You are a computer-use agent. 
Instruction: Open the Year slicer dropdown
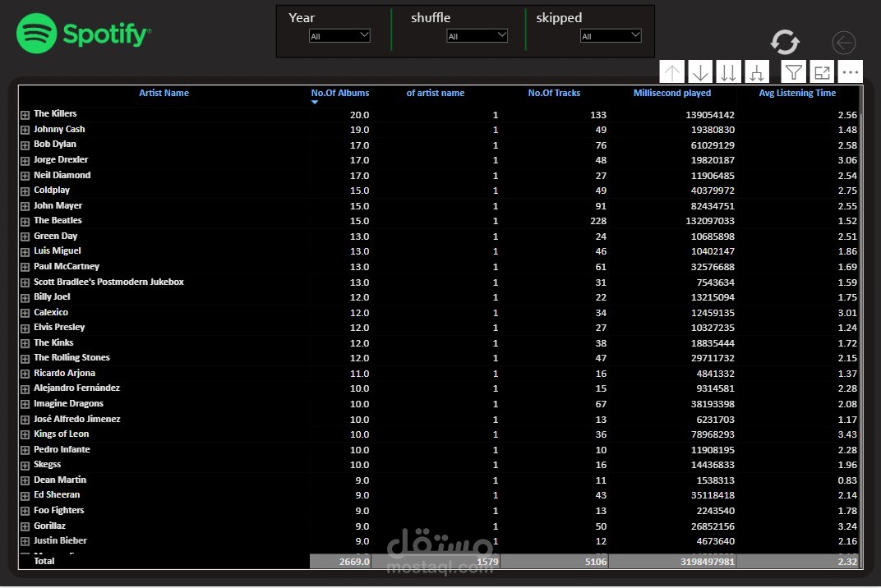pos(339,36)
